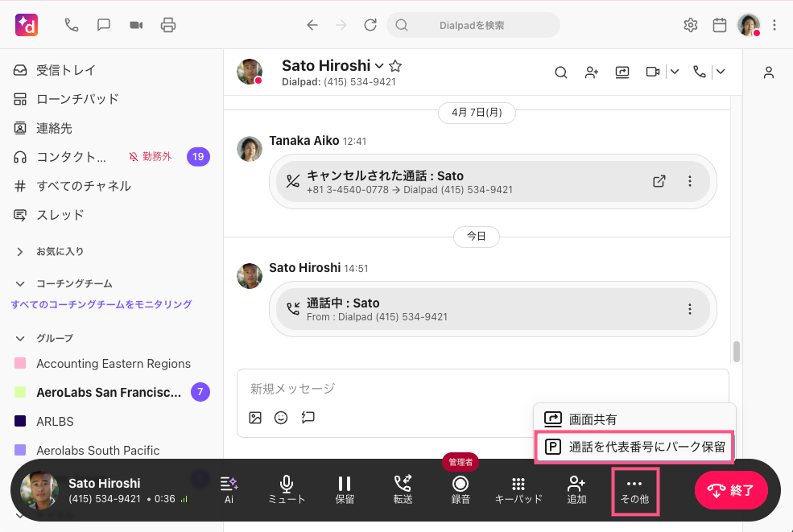End call with 終了 button
The height and width of the screenshot is (532, 793).
(731, 490)
